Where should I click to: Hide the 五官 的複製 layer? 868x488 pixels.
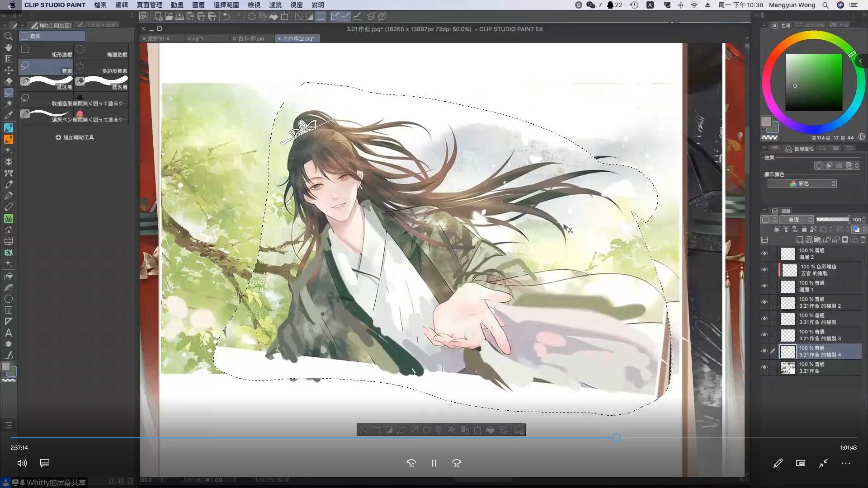click(x=764, y=270)
